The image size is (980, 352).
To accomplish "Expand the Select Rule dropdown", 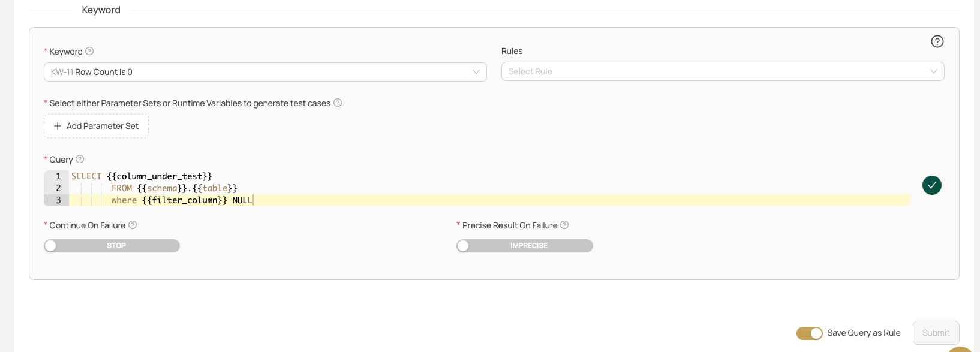I will 722,71.
